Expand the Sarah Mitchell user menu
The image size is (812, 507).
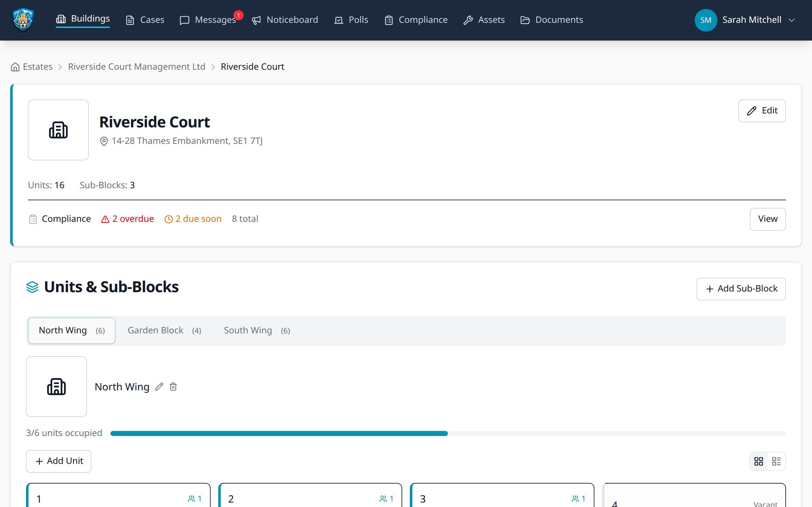pyautogui.click(x=791, y=20)
